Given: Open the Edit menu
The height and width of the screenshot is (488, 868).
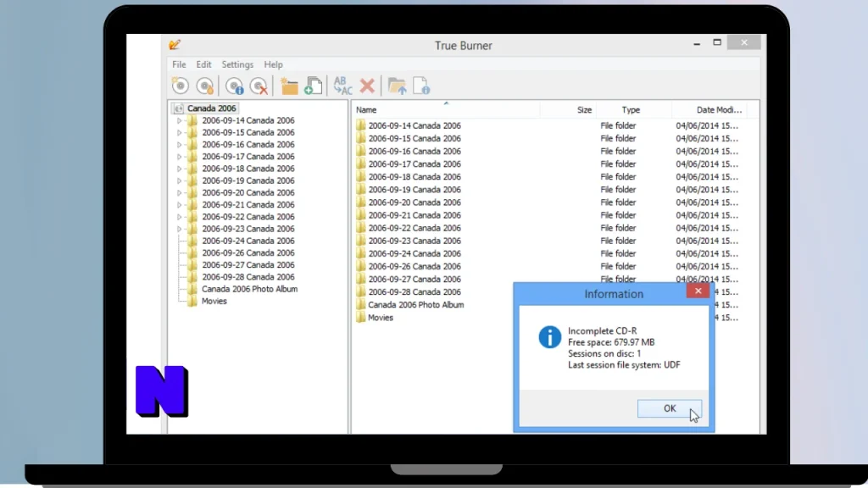Looking at the screenshot, I should point(203,64).
